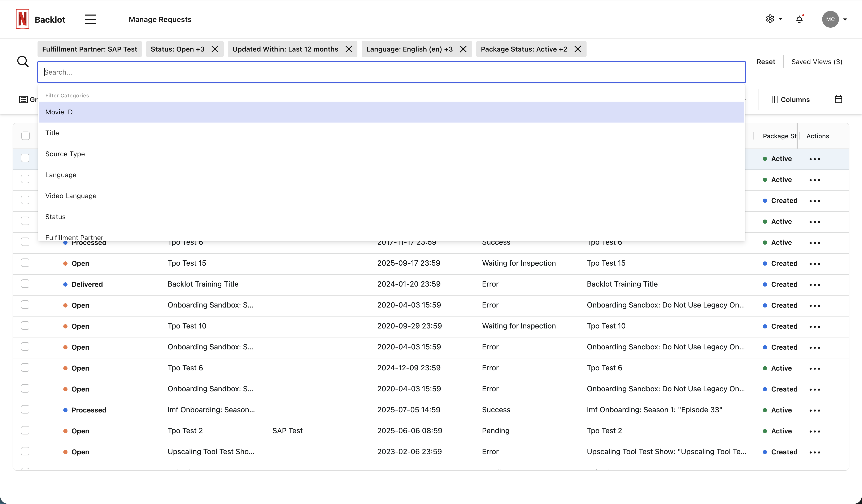Image resolution: width=862 pixels, height=504 pixels.
Task: Remove the Package Status: Active +2 filter chip
Action: pyautogui.click(x=577, y=49)
